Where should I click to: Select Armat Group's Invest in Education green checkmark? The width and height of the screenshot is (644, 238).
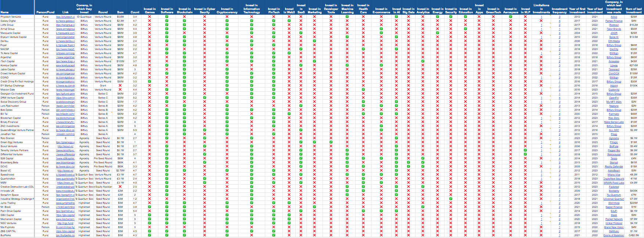(465, 29)
